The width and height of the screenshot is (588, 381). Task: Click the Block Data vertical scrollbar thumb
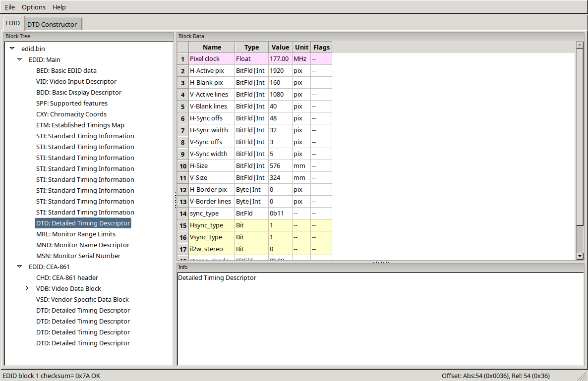point(580,137)
